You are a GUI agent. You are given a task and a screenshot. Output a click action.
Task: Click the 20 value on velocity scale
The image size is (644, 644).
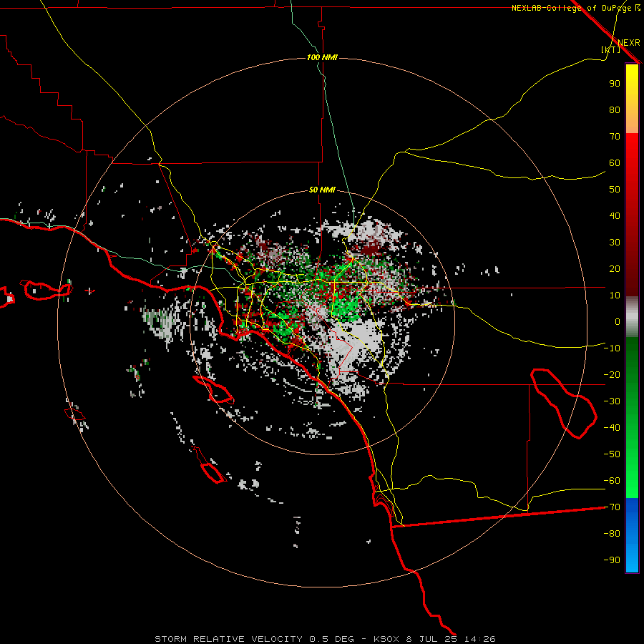click(615, 268)
